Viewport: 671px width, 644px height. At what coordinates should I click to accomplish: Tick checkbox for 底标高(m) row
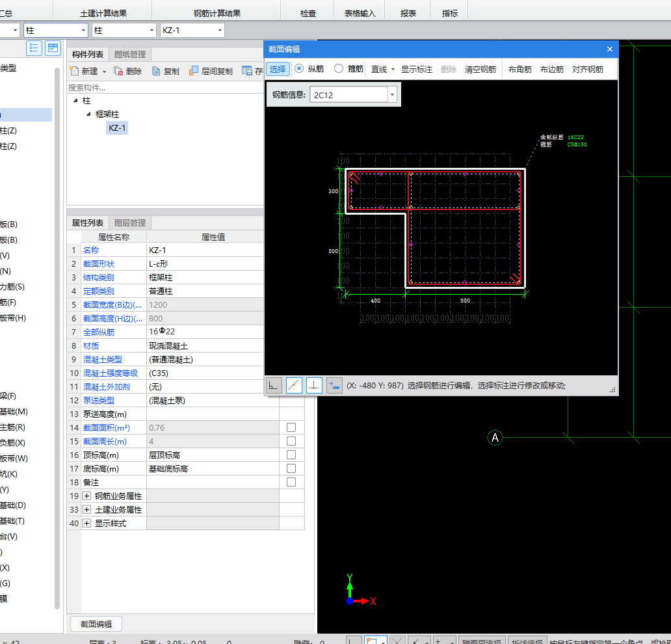coord(291,468)
